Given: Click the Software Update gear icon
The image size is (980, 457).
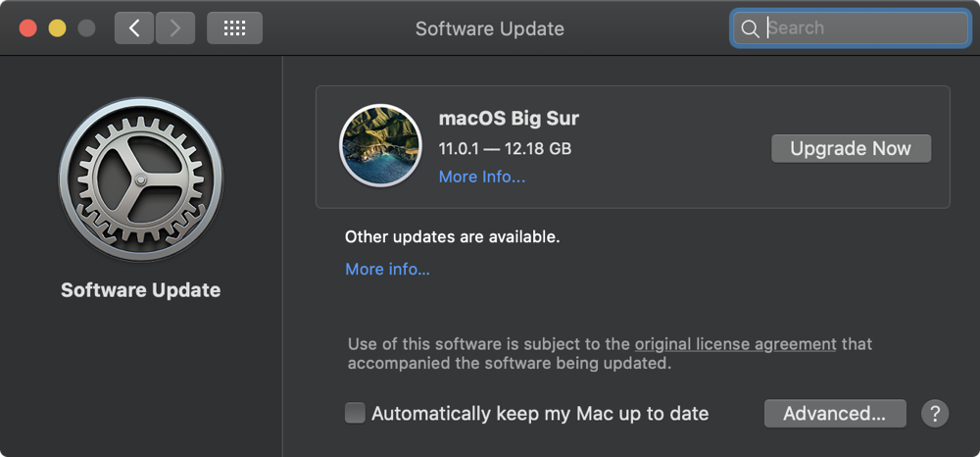Looking at the screenshot, I should tap(140, 178).
